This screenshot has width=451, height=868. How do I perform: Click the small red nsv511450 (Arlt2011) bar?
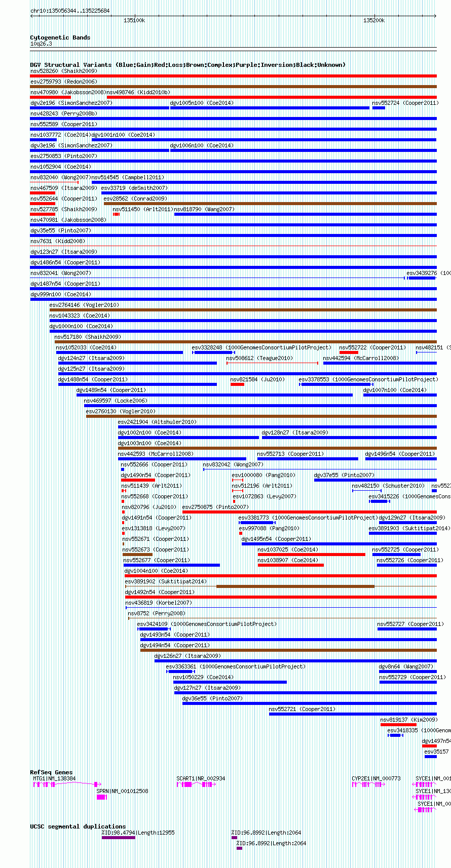[x=116, y=214]
